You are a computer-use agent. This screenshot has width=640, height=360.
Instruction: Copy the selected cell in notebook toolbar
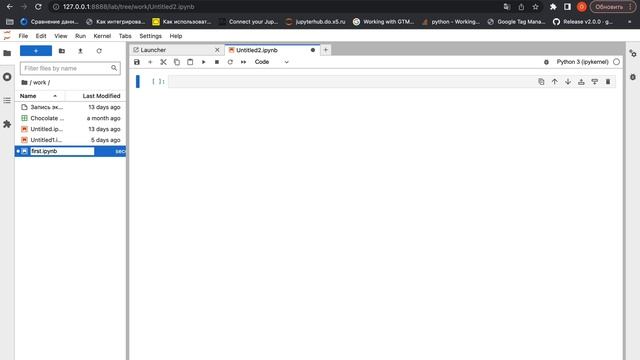pyautogui.click(x=177, y=62)
